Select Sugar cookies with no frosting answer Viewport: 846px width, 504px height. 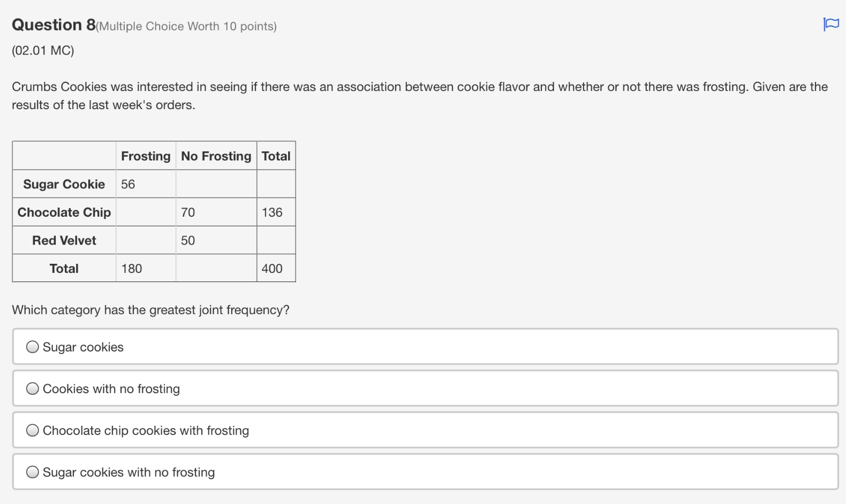coord(32,472)
